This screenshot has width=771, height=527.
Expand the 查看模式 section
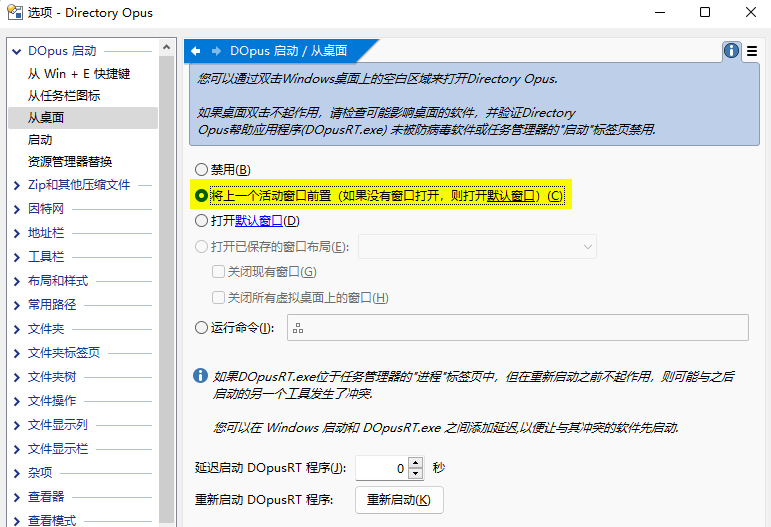click(x=17, y=521)
